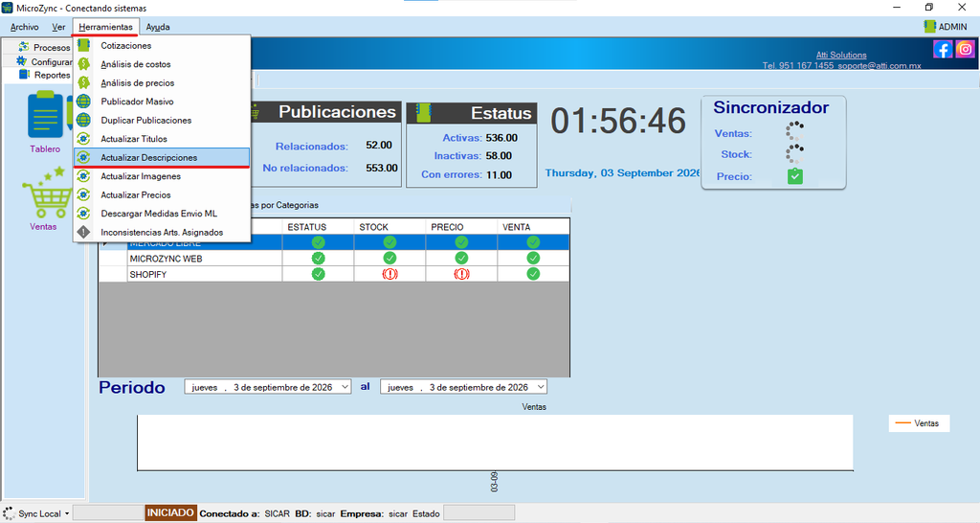Click MICROZYNC WEB venta check icon
980x523 pixels.
(533, 258)
